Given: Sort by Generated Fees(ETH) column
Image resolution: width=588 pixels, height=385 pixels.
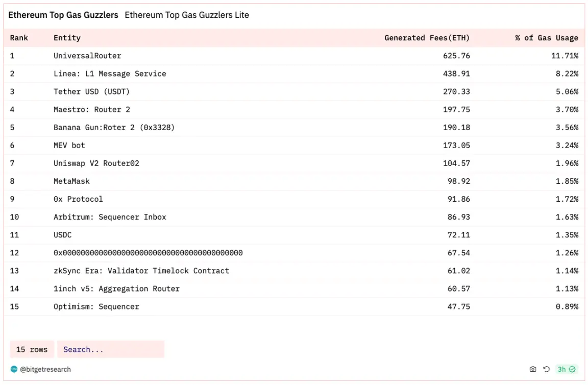Looking at the screenshot, I should pyautogui.click(x=427, y=38).
